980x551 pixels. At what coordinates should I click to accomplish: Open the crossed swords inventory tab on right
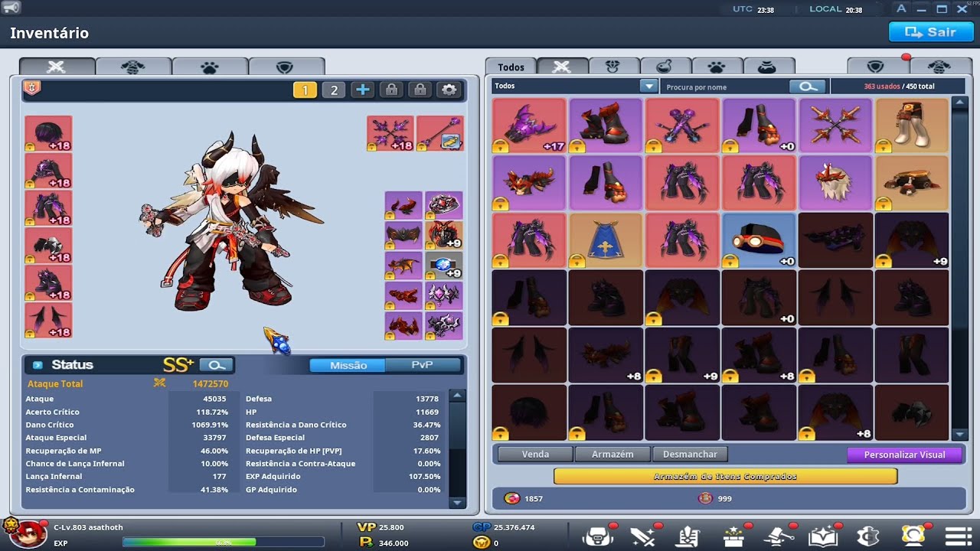click(562, 67)
